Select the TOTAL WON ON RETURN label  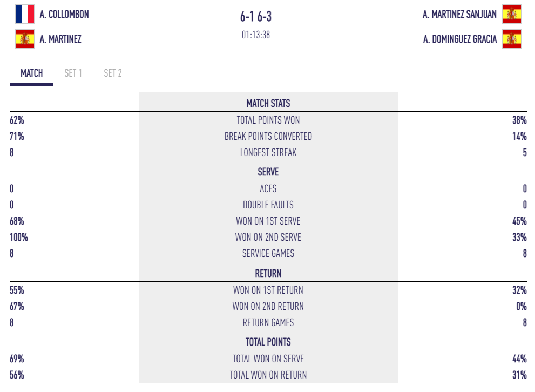pos(268,375)
